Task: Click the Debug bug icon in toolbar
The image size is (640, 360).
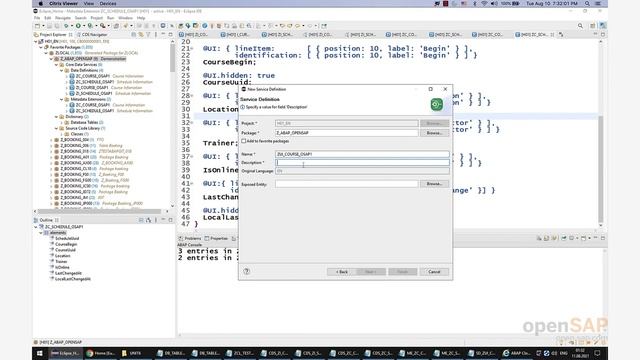Action: point(66,26)
